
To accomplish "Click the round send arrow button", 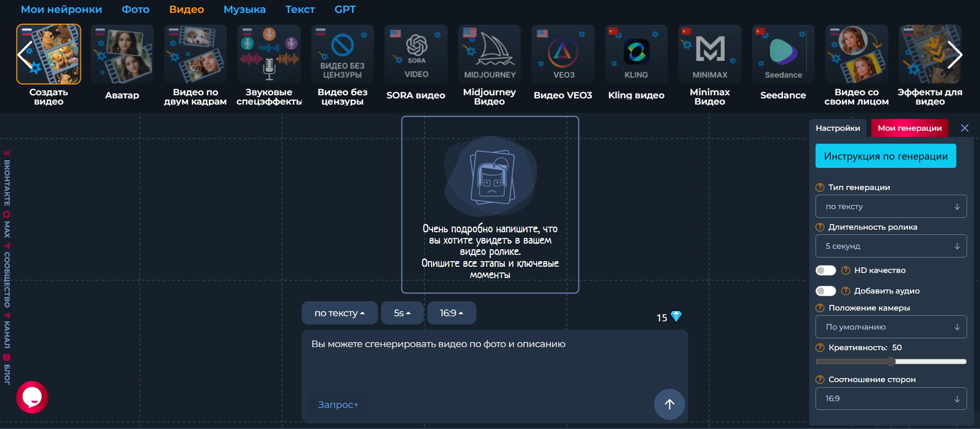I will 669,404.
